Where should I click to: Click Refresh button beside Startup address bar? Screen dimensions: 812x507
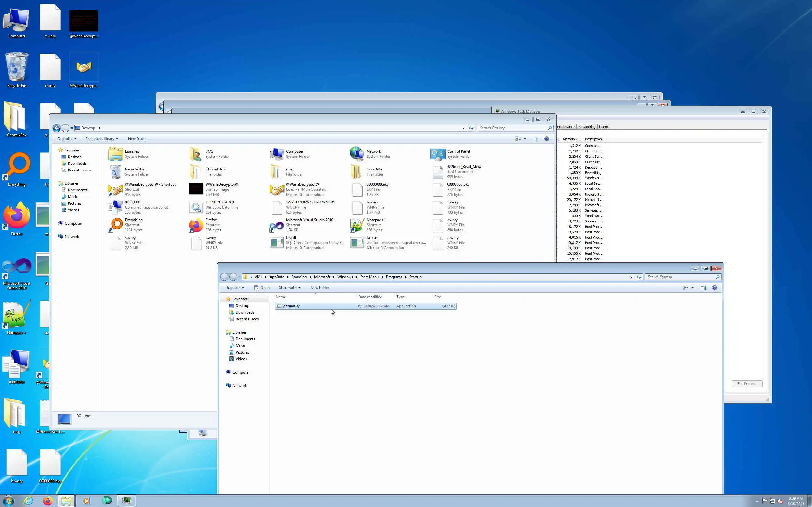[x=639, y=277]
